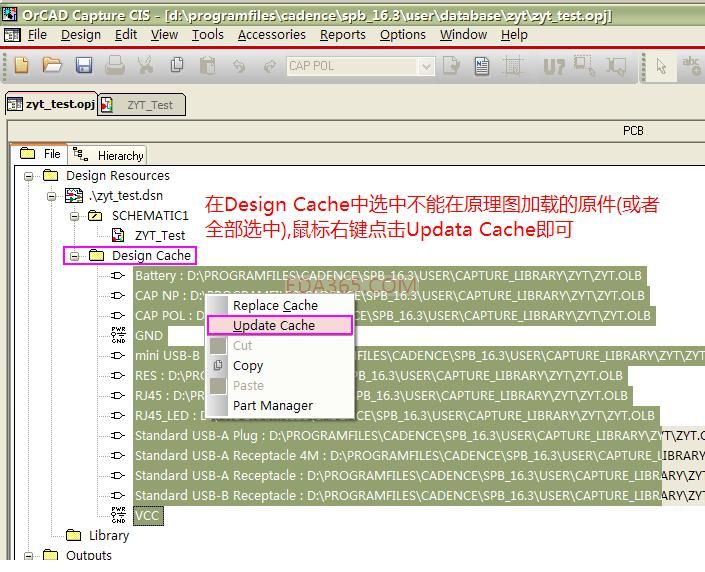705x572 pixels.
Task: Click the Redo toolbar icon
Action: click(x=270, y=67)
